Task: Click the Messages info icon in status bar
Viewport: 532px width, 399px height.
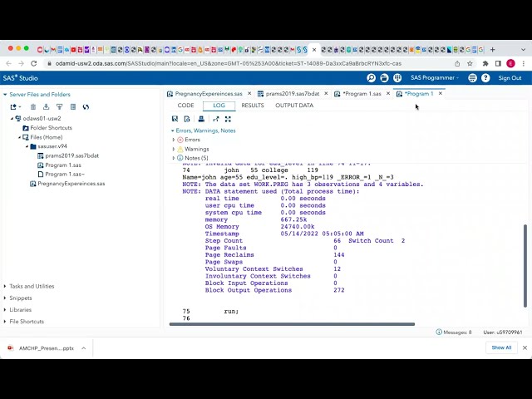Action: pyautogui.click(x=439, y=332)
